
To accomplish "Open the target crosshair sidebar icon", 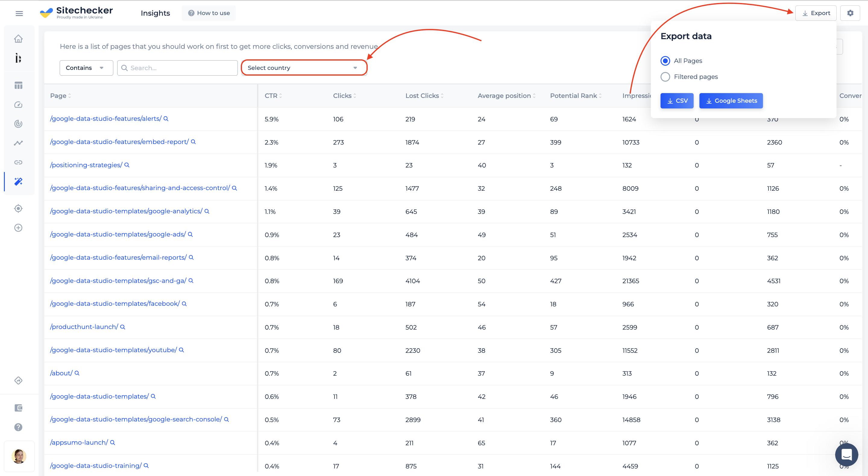I will 18,208.
